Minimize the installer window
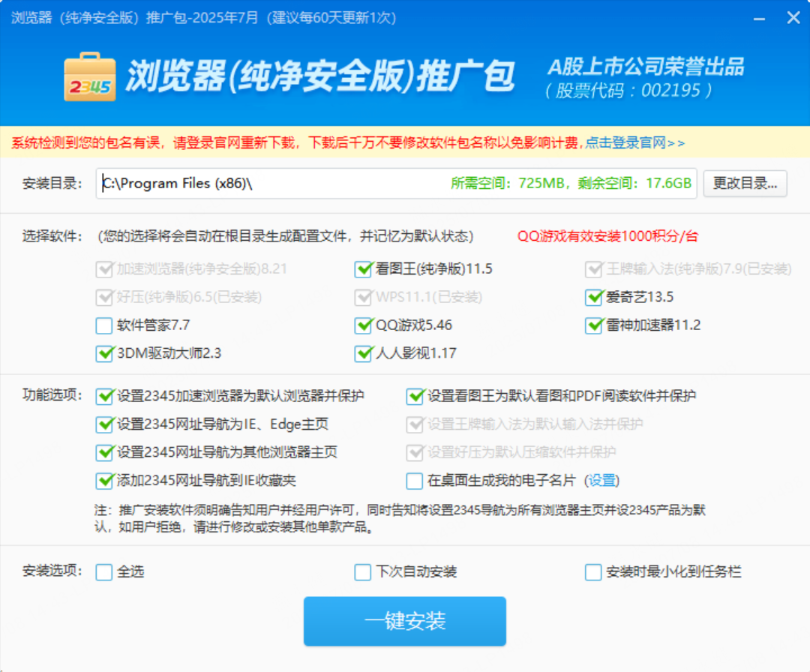Screen dimensions: 810x672 tap(759, 19)
